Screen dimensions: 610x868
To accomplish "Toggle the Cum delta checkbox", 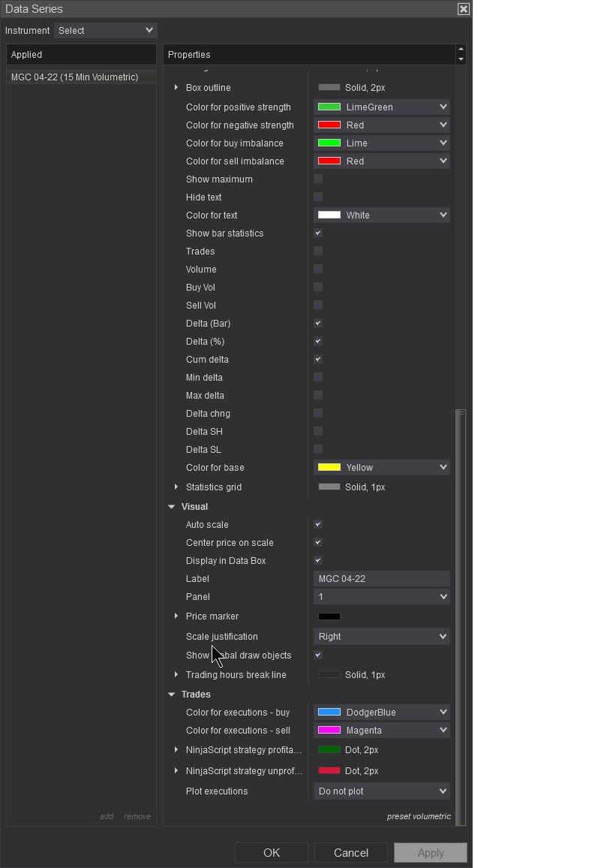I will [318, 360].
